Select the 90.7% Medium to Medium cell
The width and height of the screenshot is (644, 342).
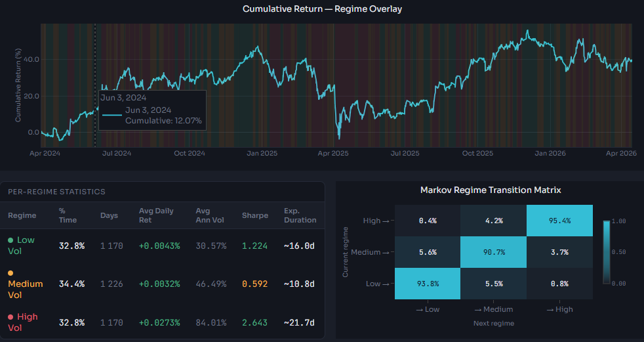pos(493,252)
